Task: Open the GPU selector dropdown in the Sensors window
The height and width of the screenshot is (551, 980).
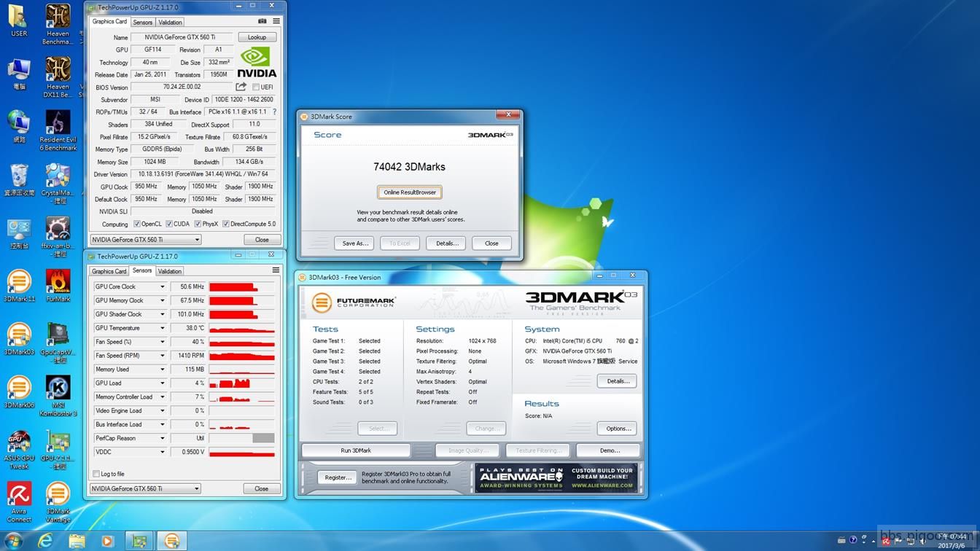Action: [145, 488]
